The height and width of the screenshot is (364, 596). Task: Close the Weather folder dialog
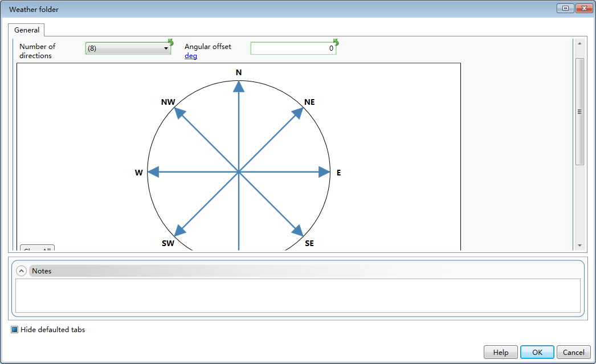pos(584,9)
